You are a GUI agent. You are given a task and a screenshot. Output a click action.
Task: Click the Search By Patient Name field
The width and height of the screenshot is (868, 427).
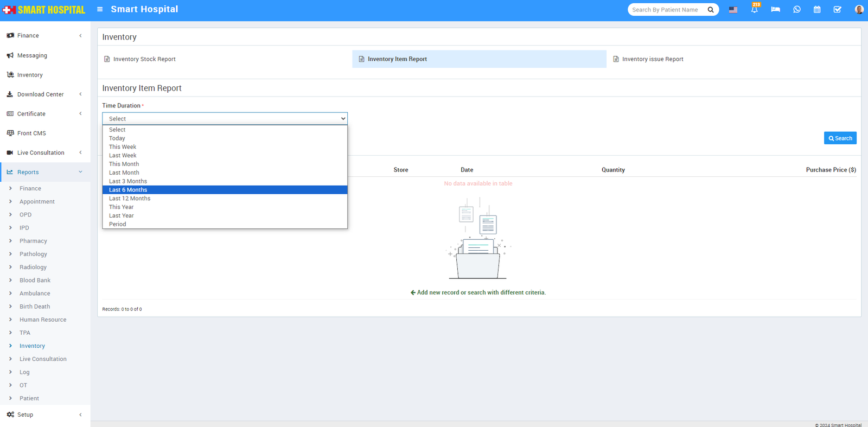666,10
